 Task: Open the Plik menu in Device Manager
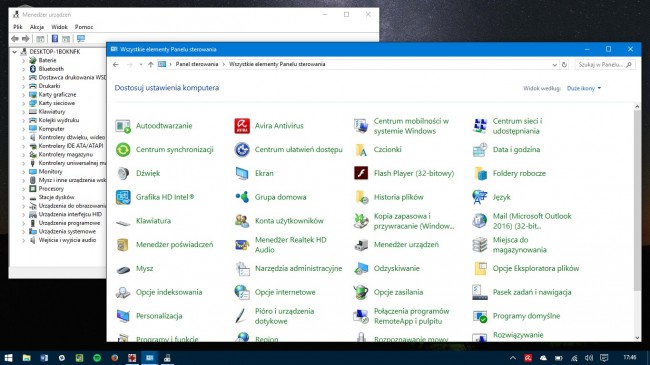pyautogui.click(x=18, y=27)
